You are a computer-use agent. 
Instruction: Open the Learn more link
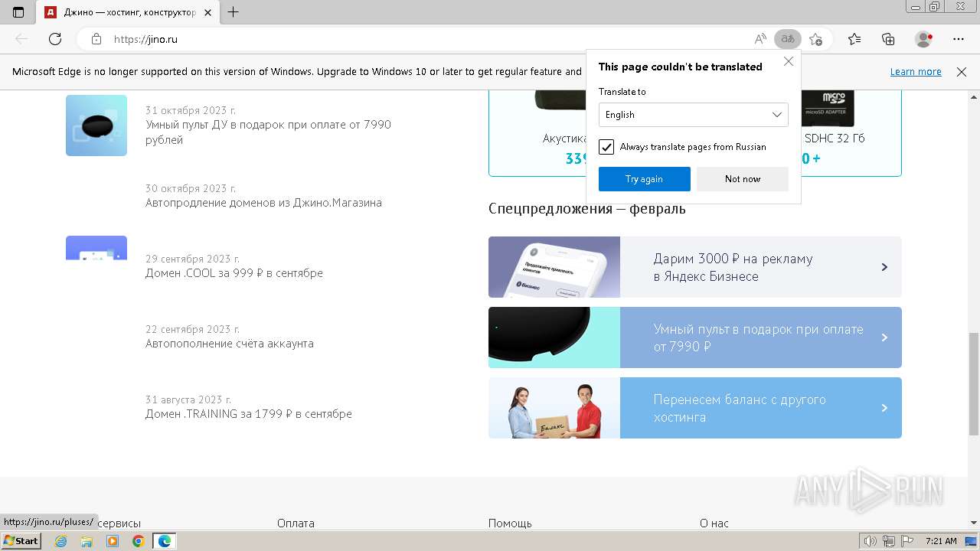916,72
